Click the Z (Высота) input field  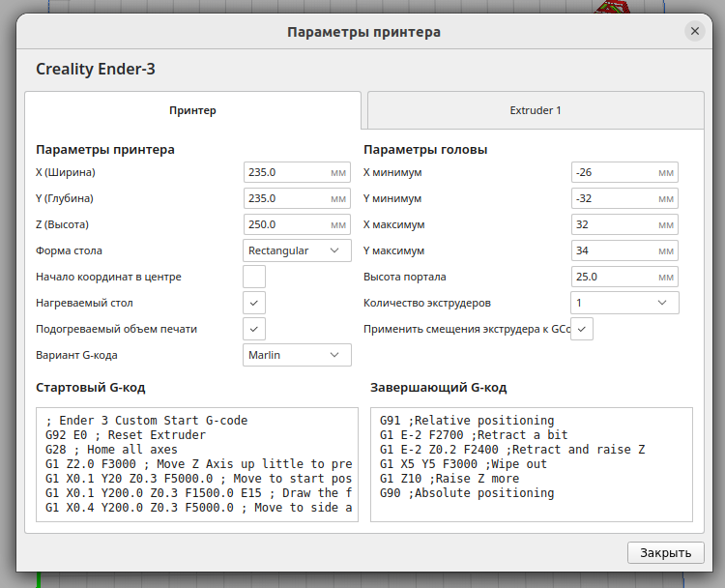tap(297, 224)
